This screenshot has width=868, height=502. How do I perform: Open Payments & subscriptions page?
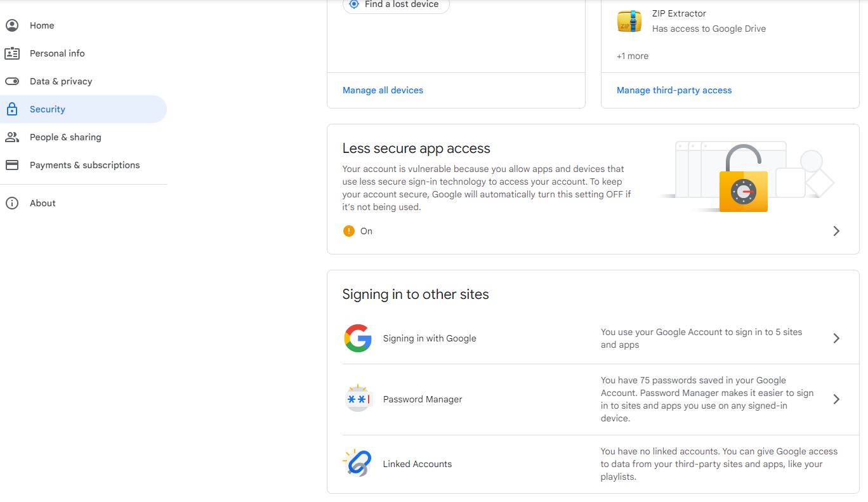pos(83,165)
